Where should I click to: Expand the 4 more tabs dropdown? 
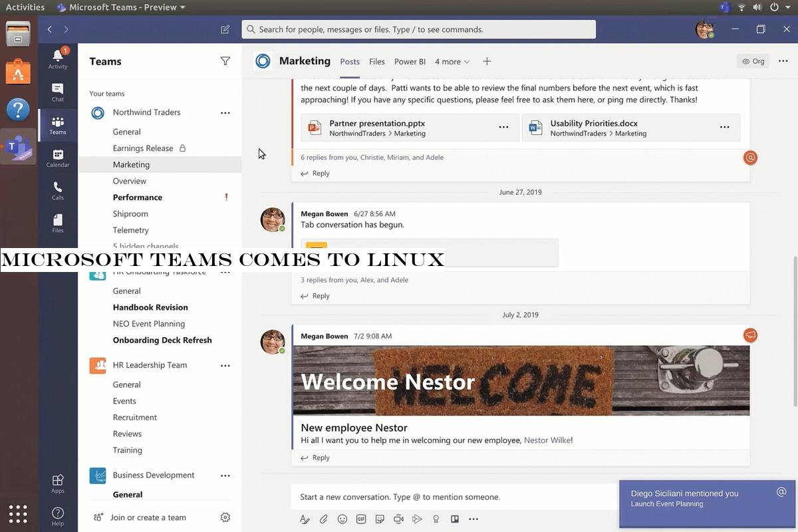click(x=452, y=62)
